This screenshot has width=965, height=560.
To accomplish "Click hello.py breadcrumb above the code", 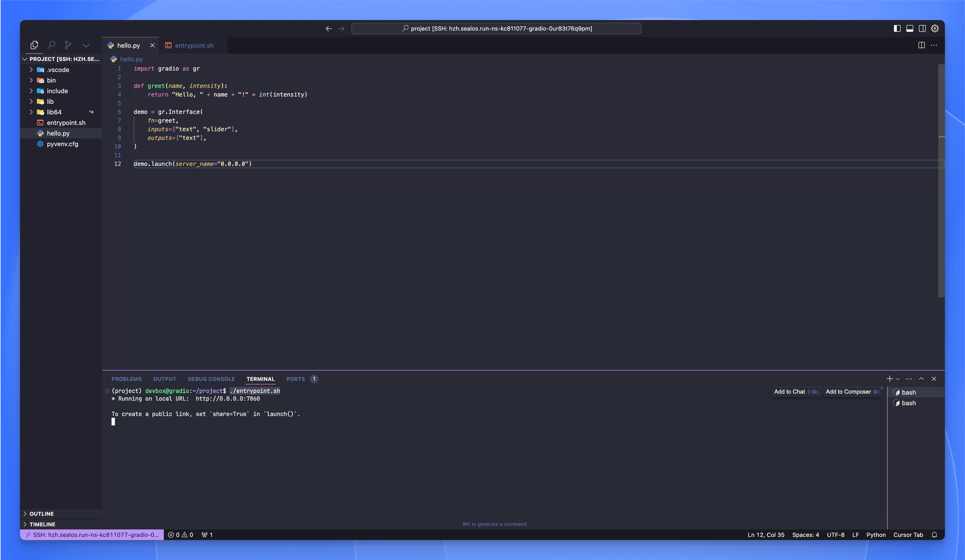I will (x=131, y=59).
